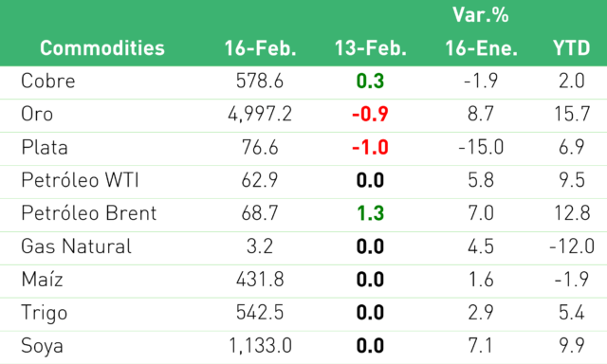Click the Plata row label

(x=45, y=147)
